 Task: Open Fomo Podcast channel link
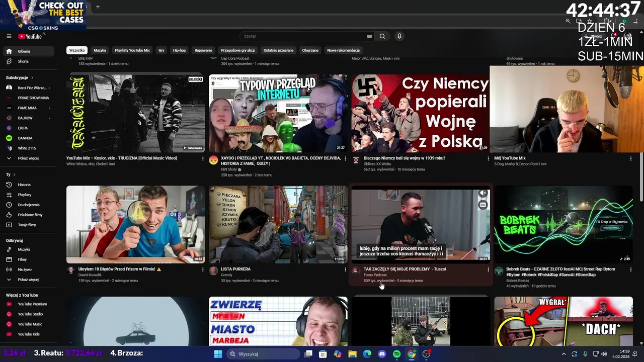[x=375, y=275]
